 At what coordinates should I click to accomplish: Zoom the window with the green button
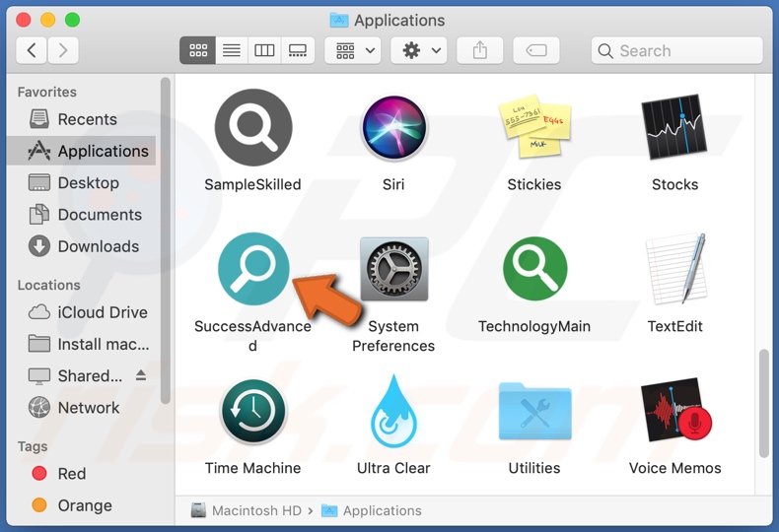tap(73, 20)
